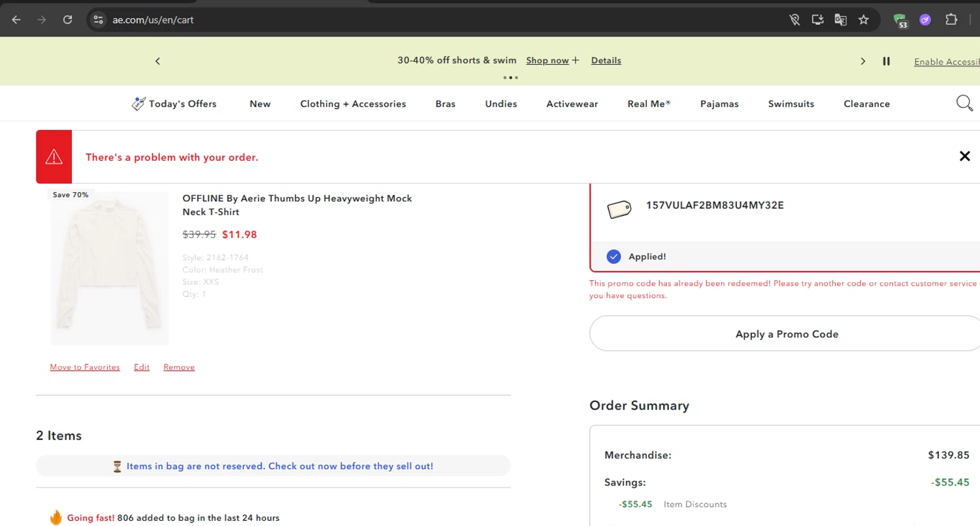The height and width of the screenshot is (526, 980).
Task: Click the items not reserved notice
Action: (273, 466)
